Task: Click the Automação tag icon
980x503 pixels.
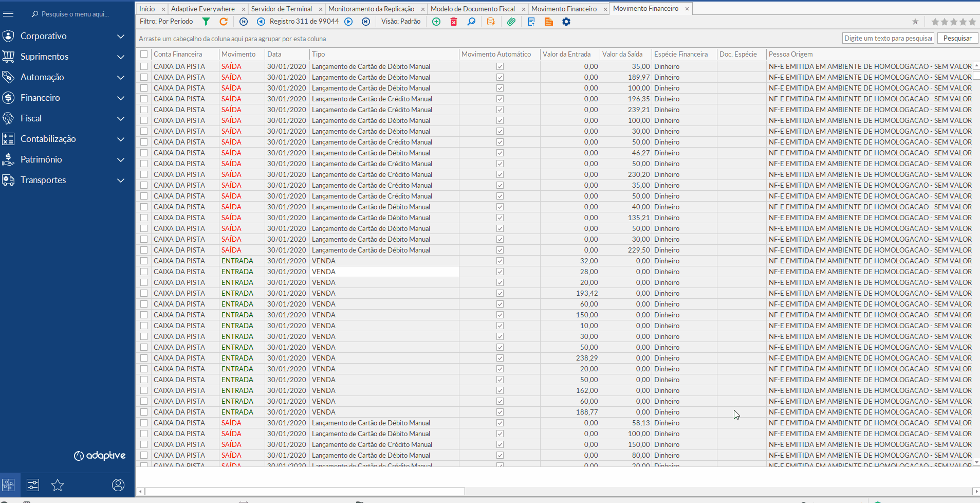Action: point(8,77)
